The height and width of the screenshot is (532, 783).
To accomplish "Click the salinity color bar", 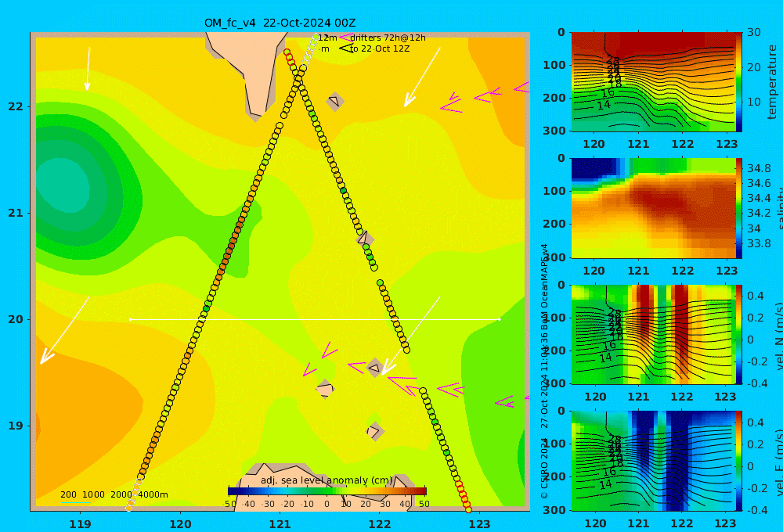I will tap(739, 208).
